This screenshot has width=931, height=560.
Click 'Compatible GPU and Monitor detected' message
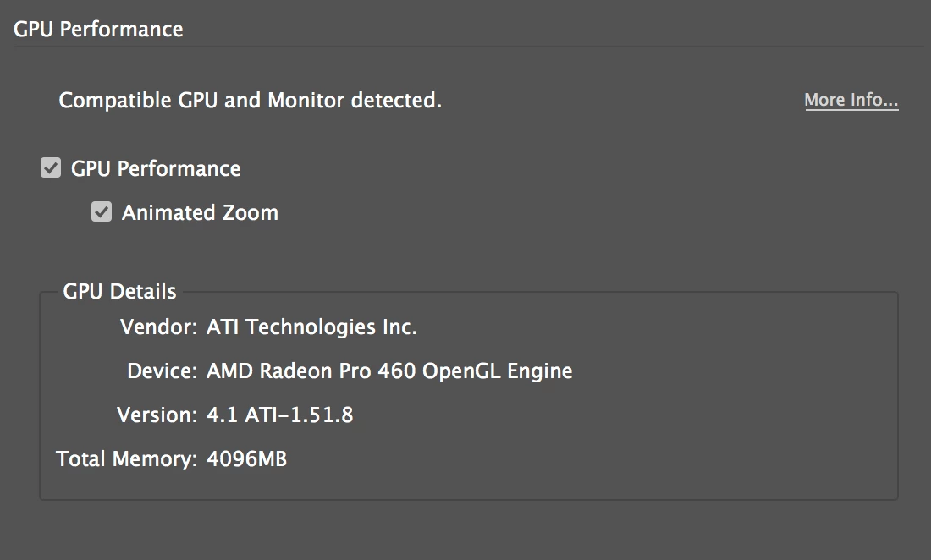pos(250,101)
